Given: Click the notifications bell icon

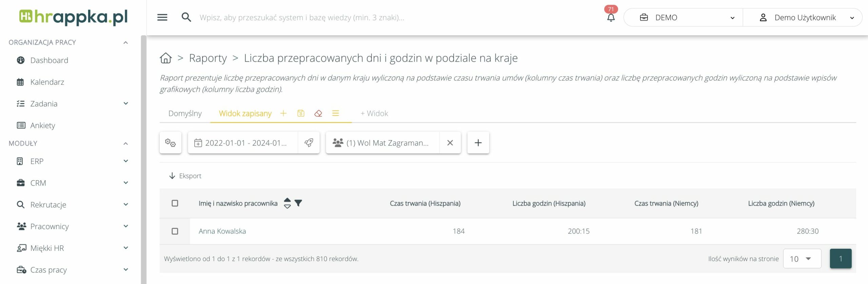Looking at the screenshot, I should click(611, 17).
